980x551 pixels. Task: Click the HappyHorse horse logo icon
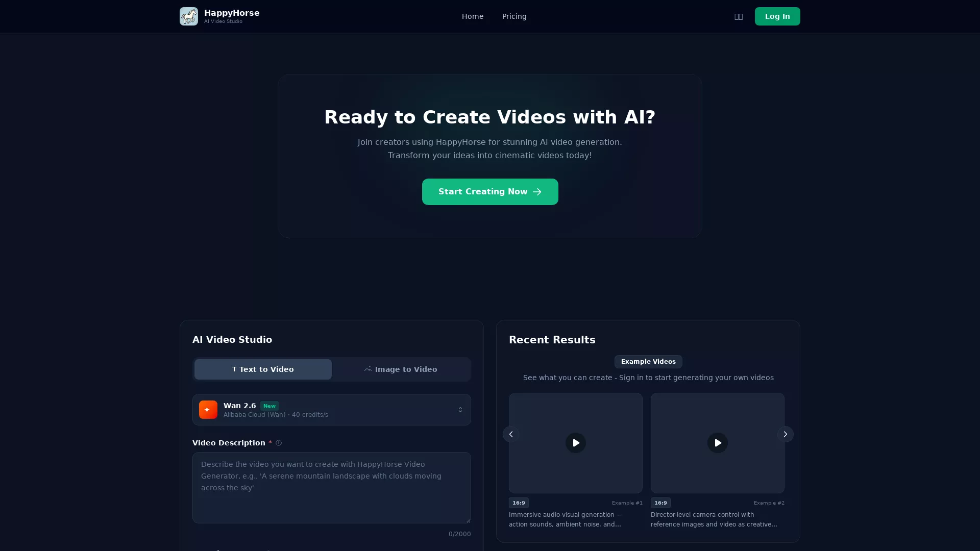pyautogui.click(x=188, y=16)
